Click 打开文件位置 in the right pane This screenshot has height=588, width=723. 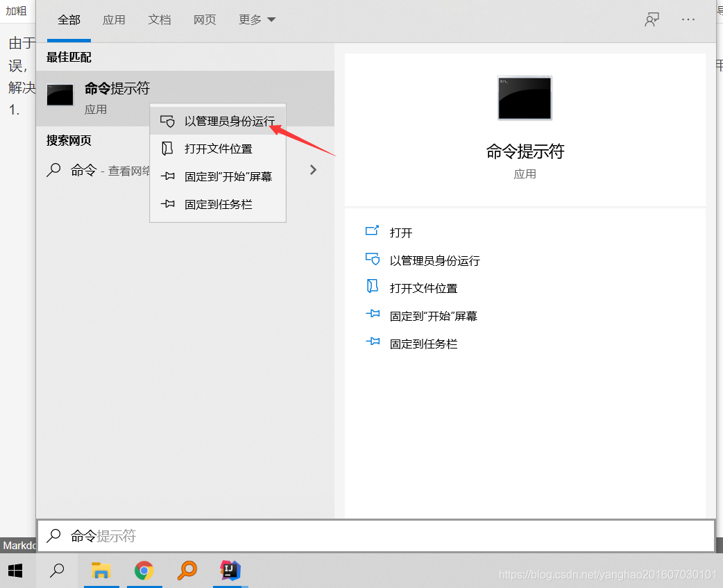click(423, 288)
